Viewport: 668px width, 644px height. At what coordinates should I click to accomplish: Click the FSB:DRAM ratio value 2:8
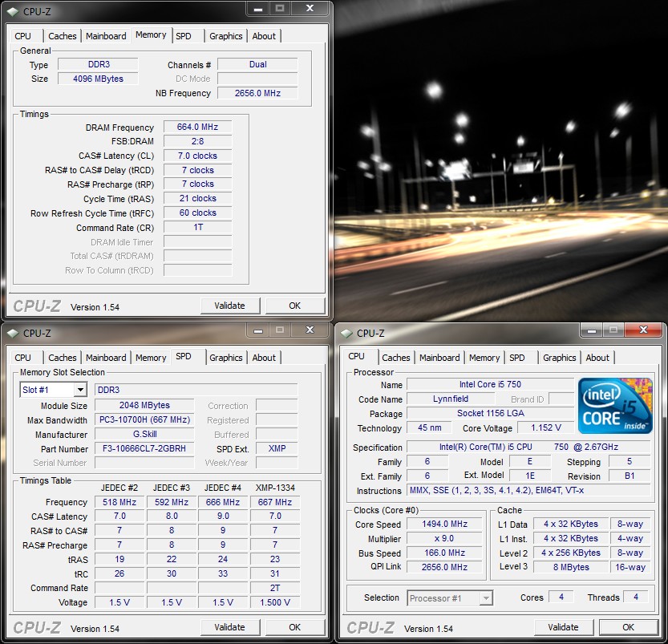(197, 141)
